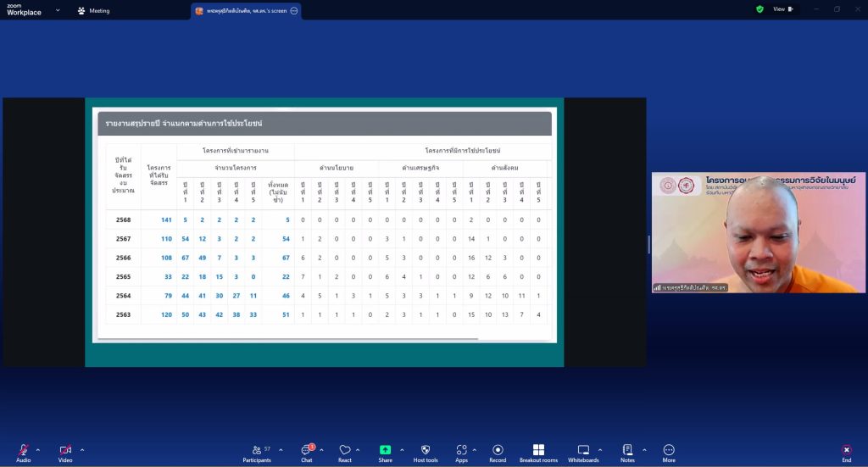This screenshot has width=868, height=467.
Task: Open Breakout rooms
Action: 538,450
